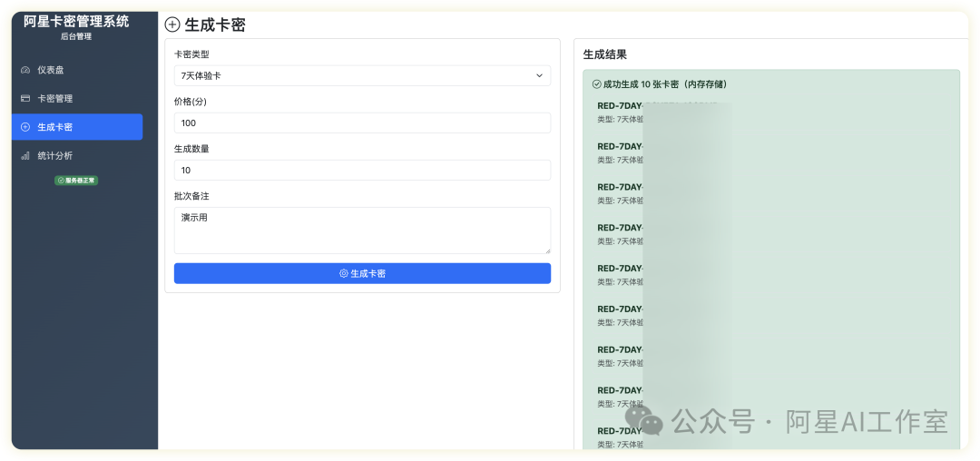Open the 仪表盘 menu item
The height and width of the screenshot is (461, 980).
point(77,70)
